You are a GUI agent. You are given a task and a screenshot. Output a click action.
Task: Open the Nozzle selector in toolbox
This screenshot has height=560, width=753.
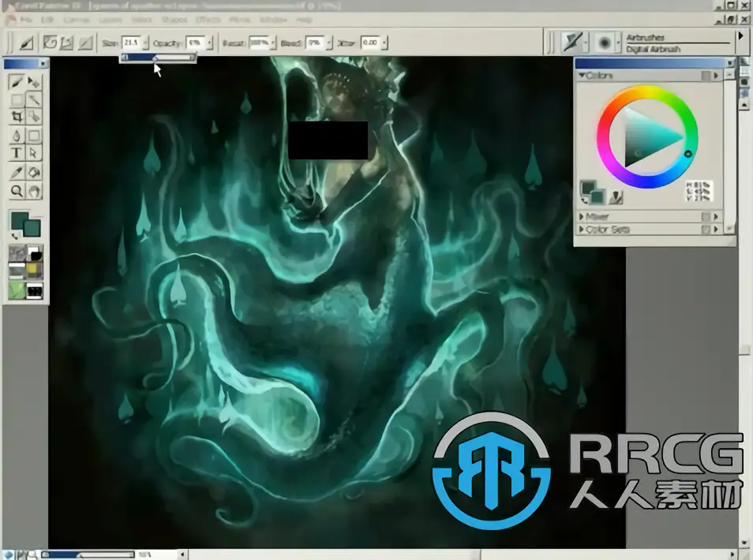click(x=35, y=290)
